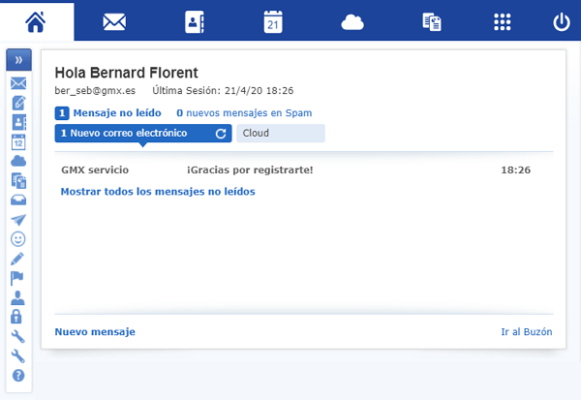Click the Ir al Buzón link
Screen dimensions: 581x400
[527, 332]
